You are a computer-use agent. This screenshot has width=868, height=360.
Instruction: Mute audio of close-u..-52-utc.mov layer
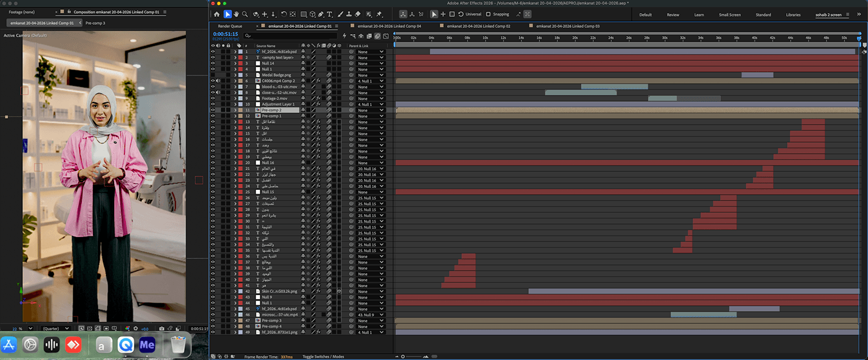click(x=218, y=92)
